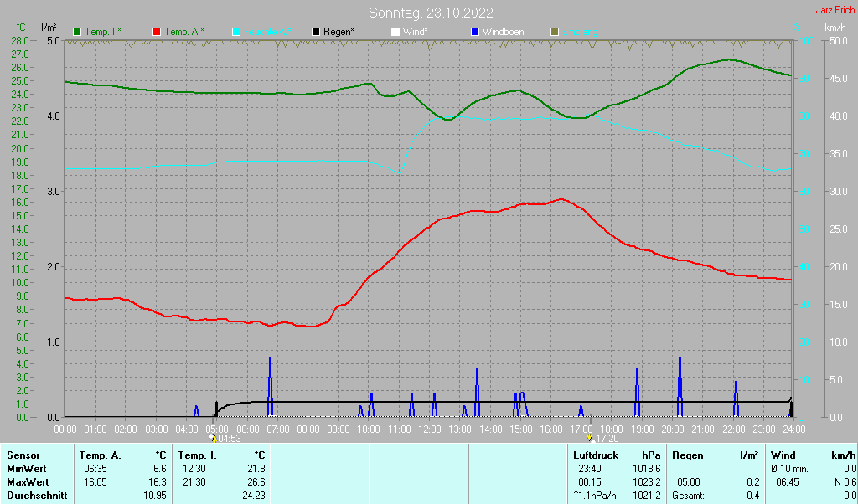Screen dimensions: 858x504
Task: Click the rain time '05:00' cell
Action: 688,483
